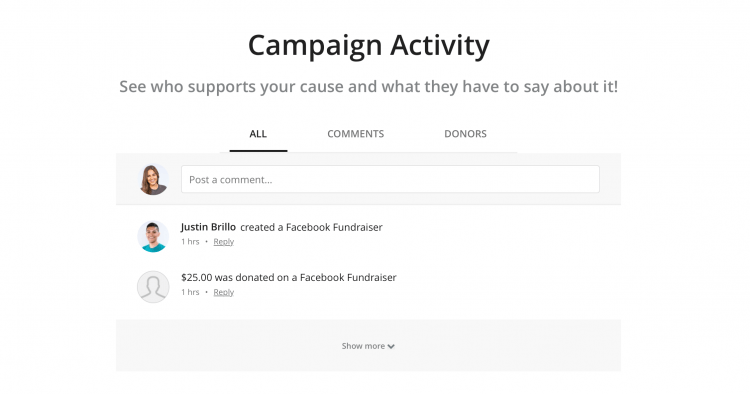The height and width of the screenshot is (394, 750).
Task: Click the chevron arrow beside Show more
Action: 391,347
